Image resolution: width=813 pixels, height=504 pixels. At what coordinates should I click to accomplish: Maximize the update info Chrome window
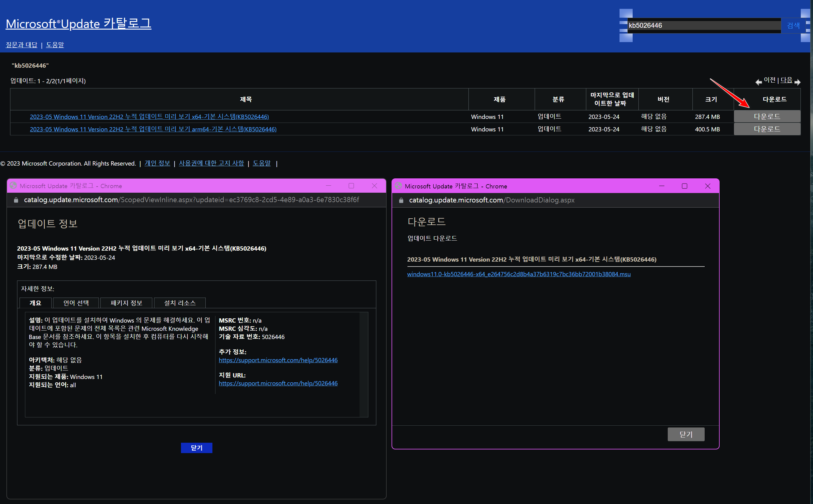click(x=351, y=186)
